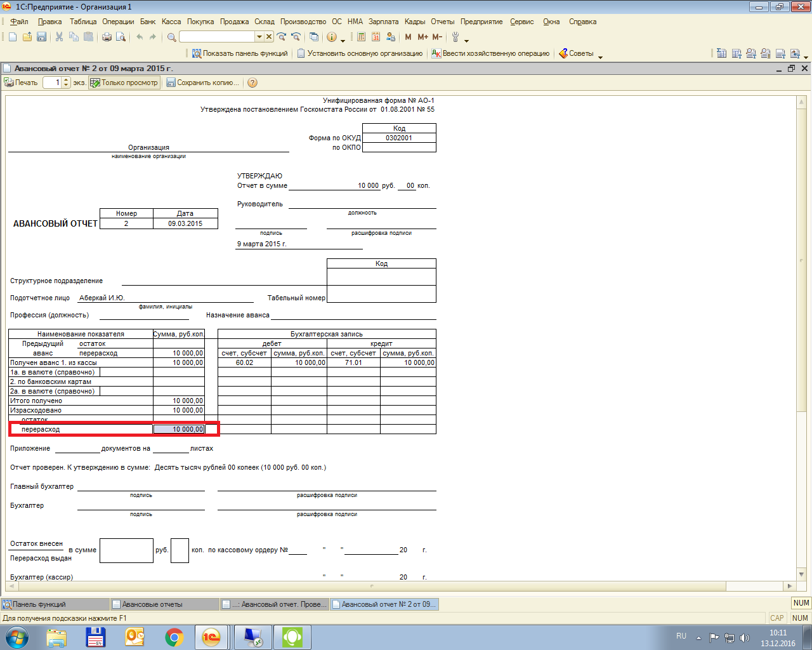The width and height of the screenshot is (812, 650).
Task: Open the calendar icon in the toolbar
Action: (x=376, y=37)
